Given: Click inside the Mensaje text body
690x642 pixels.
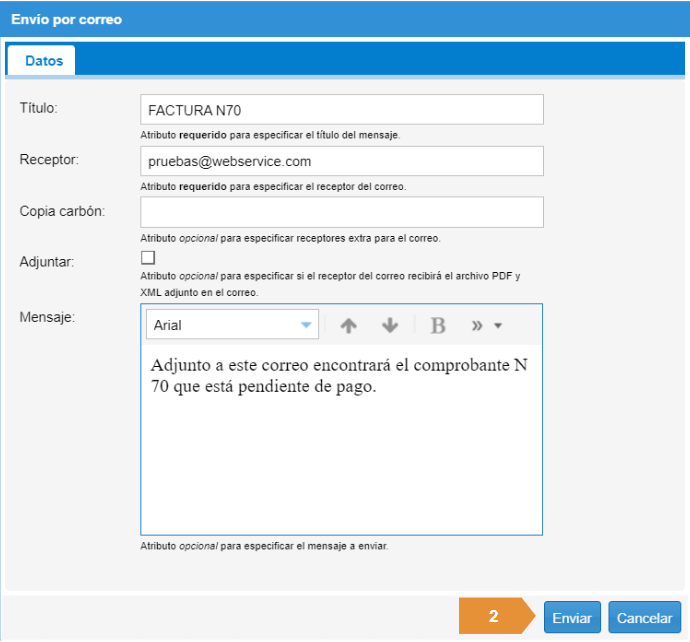Looking at the screenshot, I should coord(341,440).
